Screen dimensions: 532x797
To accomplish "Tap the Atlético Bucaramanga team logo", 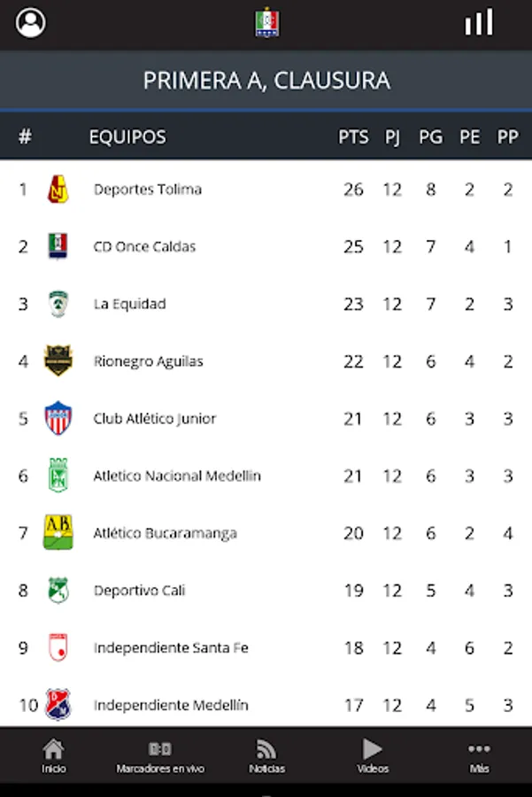I will (x=58, y=533).
